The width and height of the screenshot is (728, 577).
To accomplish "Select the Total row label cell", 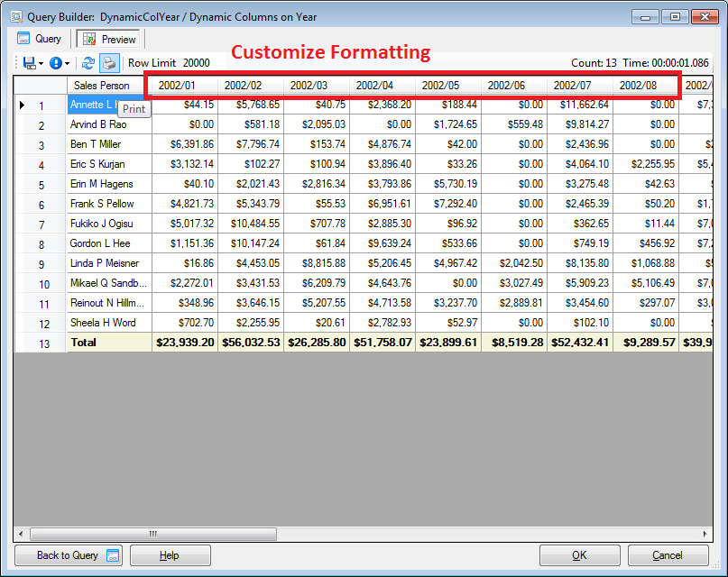I will pos(109,343).
